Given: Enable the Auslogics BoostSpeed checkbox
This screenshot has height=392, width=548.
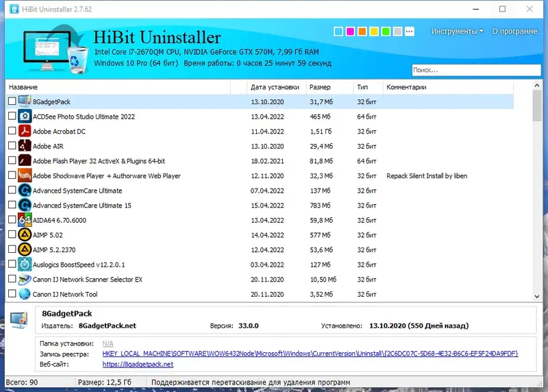Looking at the screenshot, I should tap(12, 264).
